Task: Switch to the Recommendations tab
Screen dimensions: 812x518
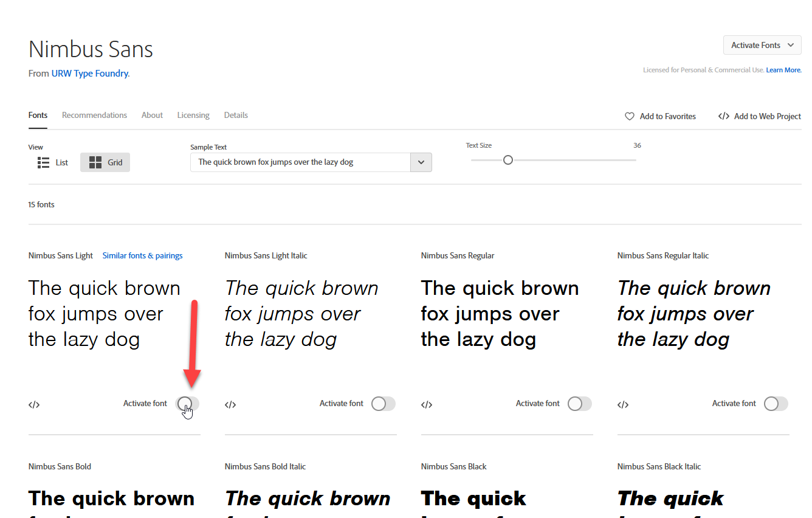Action: (x=94, y=115)
